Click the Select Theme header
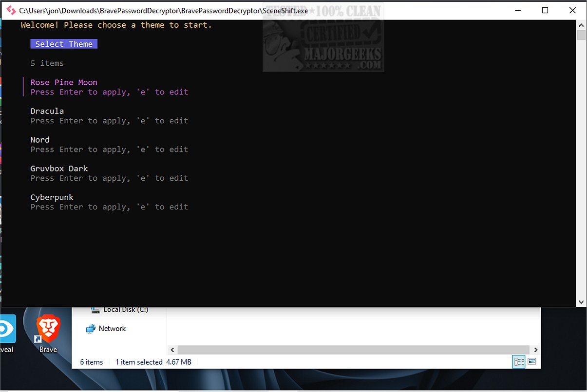The image size is (587, 392). (x=64, y=44)
